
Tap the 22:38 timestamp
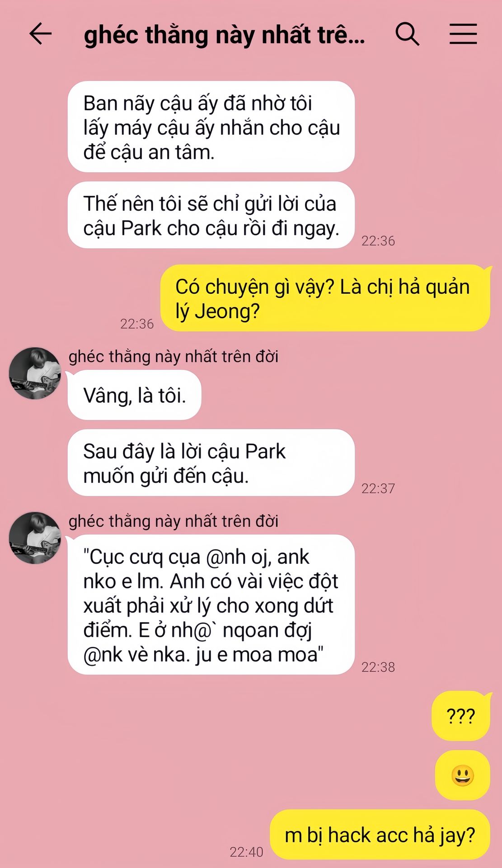tap(378, 667)
